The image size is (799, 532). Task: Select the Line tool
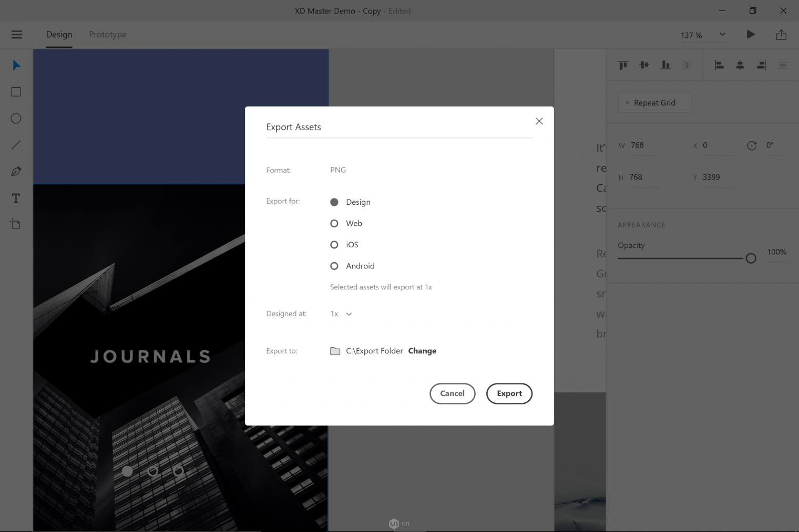(16, 144)
